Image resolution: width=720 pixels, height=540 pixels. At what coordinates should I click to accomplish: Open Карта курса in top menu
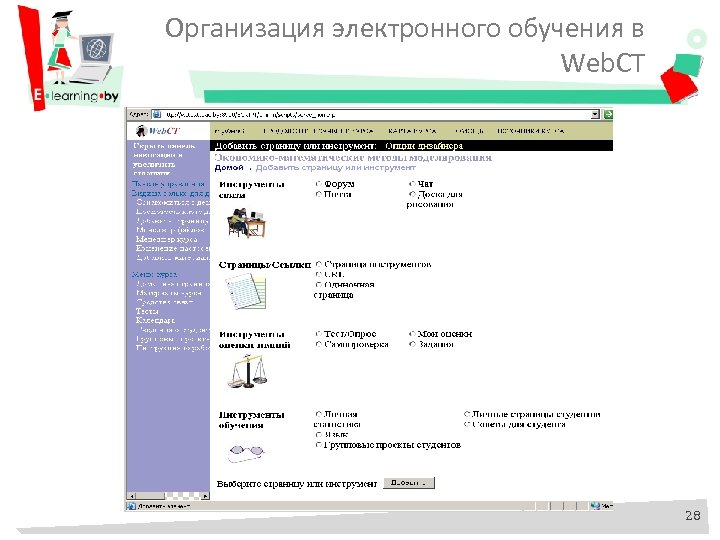411,131
